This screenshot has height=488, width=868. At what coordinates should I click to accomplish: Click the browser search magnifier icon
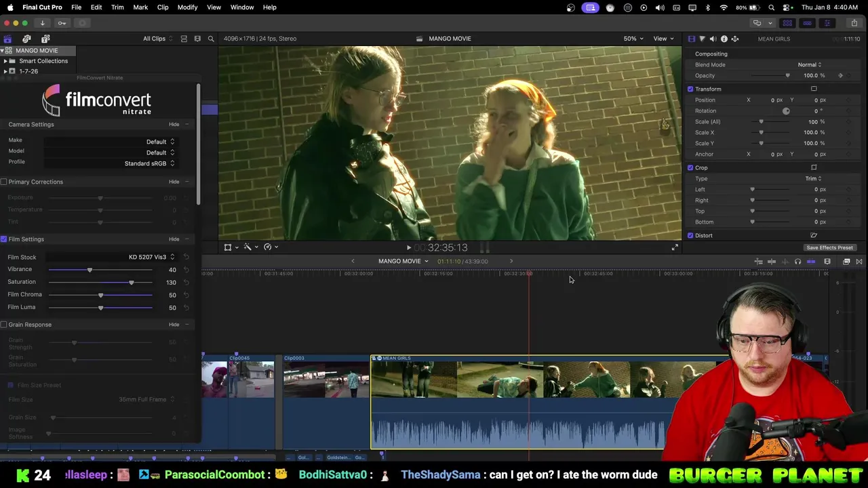(x=211, y=39)
